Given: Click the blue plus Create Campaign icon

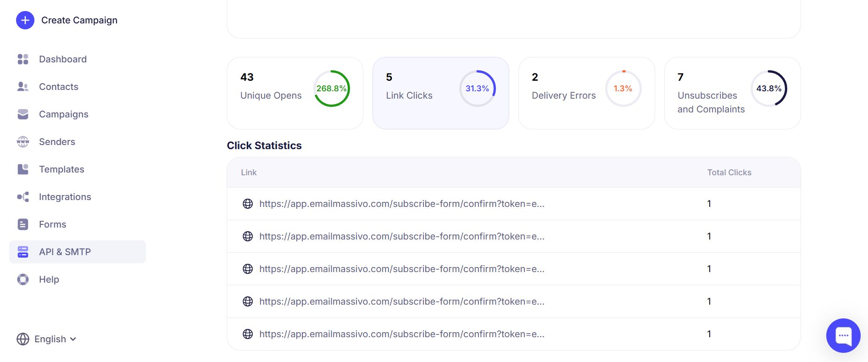Looking at the screenshot, I should coord(25,20).
